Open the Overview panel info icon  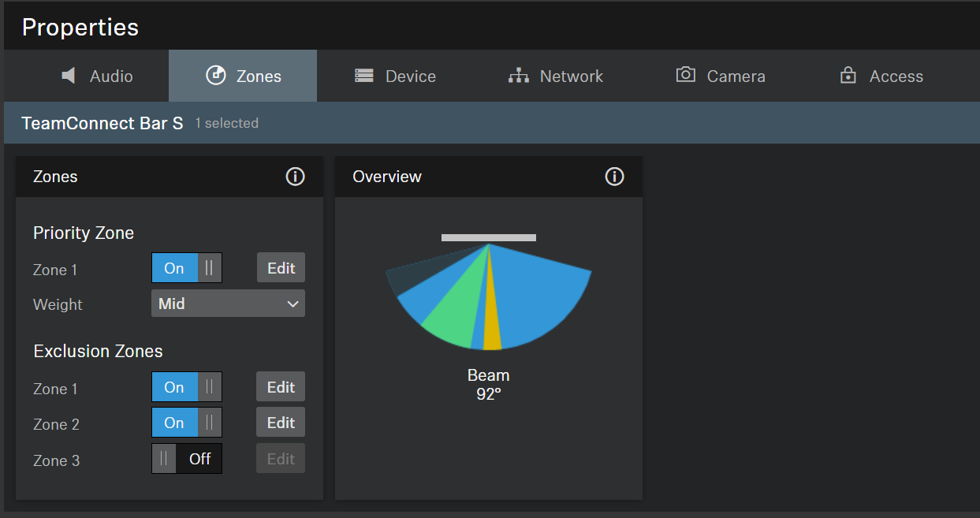614,177
